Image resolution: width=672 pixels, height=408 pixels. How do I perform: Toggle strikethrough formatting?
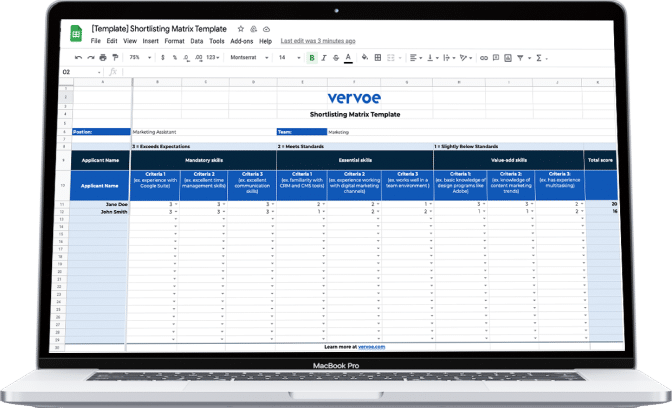click(x=336, y=57)
